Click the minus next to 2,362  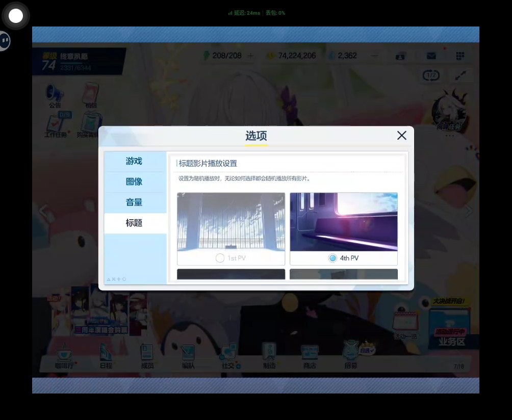tap(374, 56)
